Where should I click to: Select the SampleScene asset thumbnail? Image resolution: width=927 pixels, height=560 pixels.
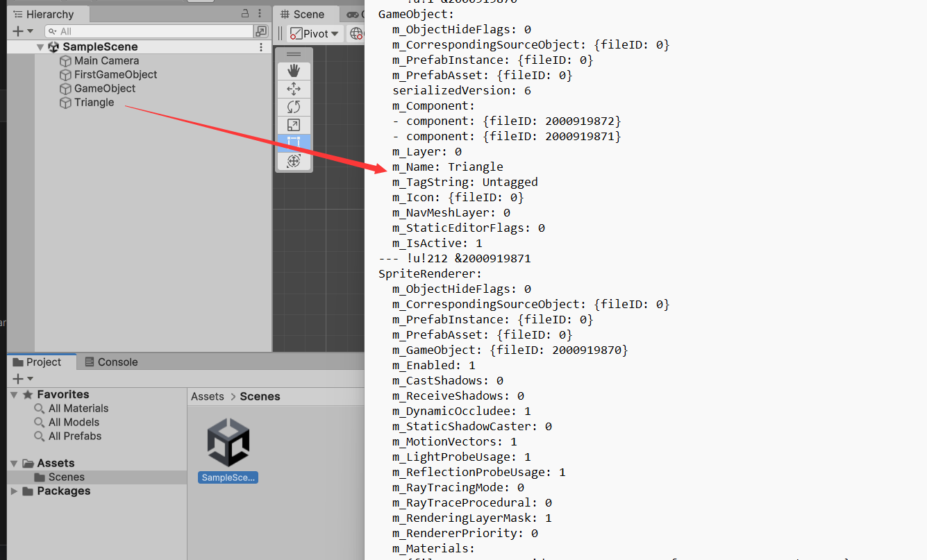pyautogui.click(x=228, y=442)
